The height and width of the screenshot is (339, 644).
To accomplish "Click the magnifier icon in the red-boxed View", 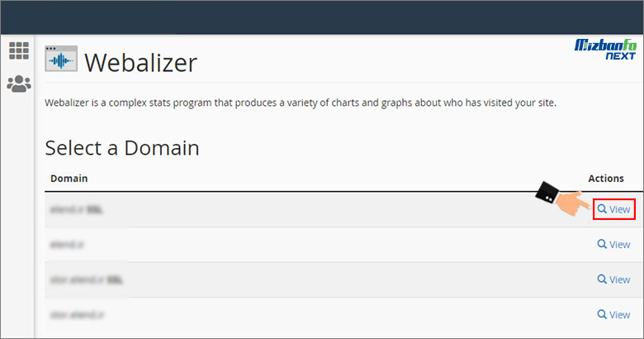I will click(x=602, y=210).
